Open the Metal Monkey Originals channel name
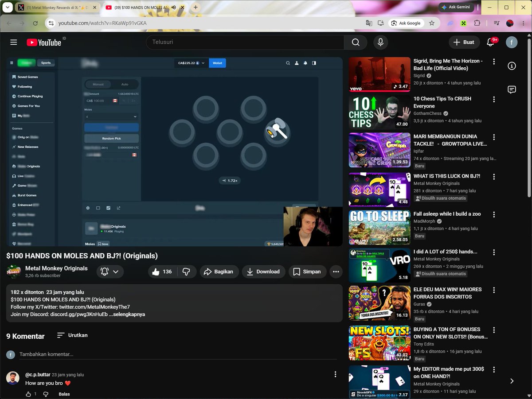532x399 pixels. 56,268
